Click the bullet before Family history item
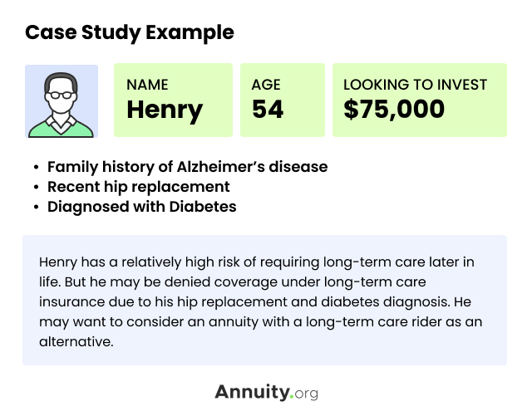The height and width of the screenshot is (416, 532). [37, 167]
